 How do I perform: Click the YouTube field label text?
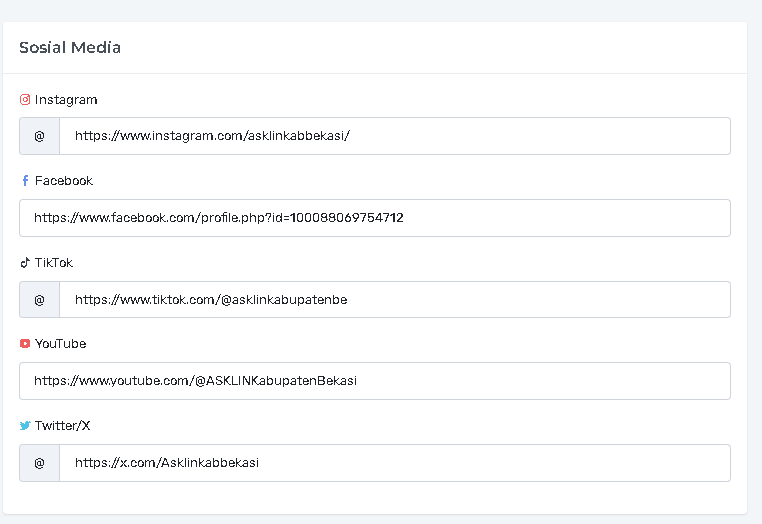tap(61, 344)
